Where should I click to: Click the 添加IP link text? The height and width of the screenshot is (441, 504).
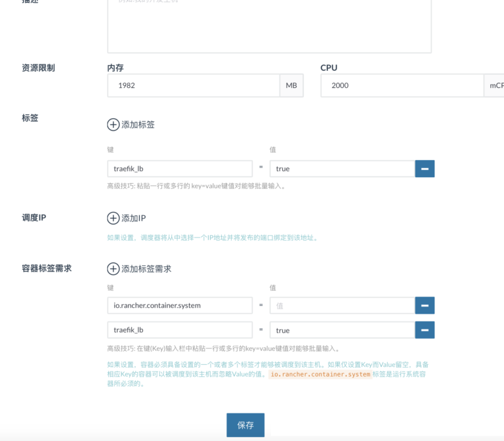click(133, 219)
